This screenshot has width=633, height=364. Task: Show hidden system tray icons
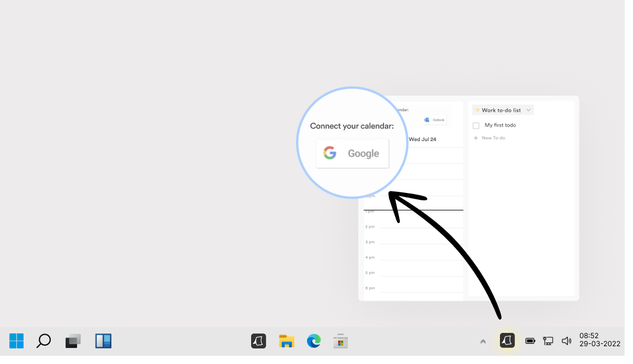(x=483, y=342)
